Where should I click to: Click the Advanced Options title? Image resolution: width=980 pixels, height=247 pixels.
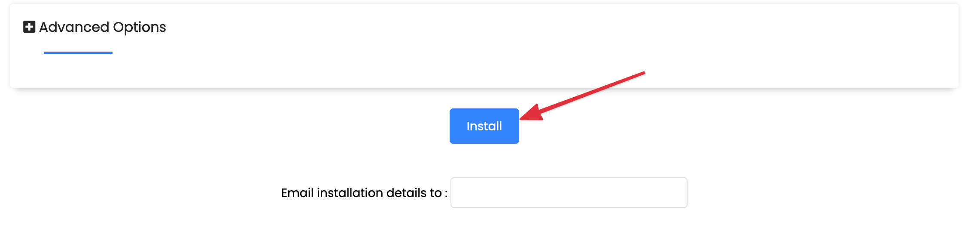pos(102,27)
